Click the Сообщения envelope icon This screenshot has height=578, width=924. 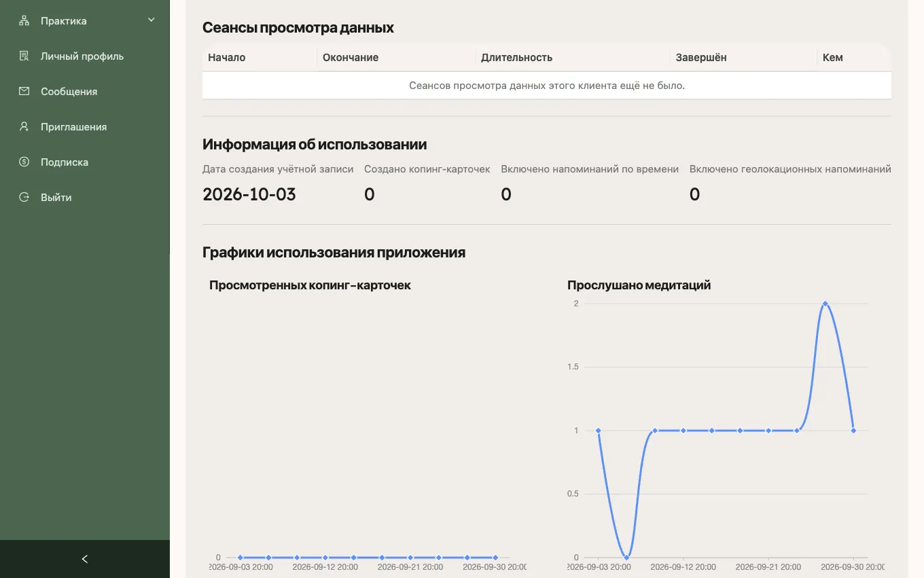pos(24,91)
